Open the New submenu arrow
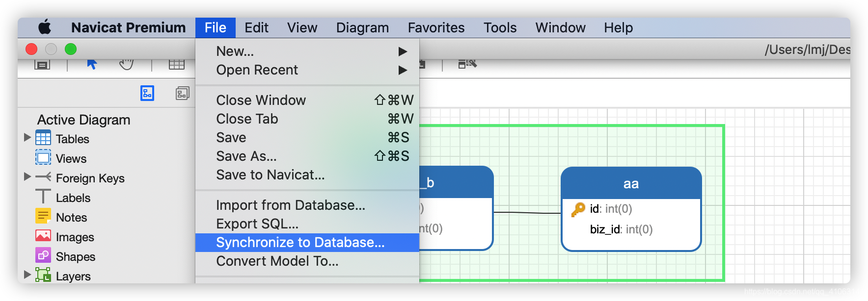The width and height of the screenshot is (868, 301). pos(403,51)
